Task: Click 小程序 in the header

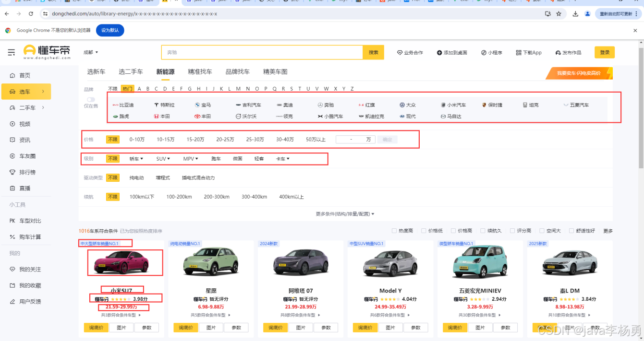Action: (492, 53)
